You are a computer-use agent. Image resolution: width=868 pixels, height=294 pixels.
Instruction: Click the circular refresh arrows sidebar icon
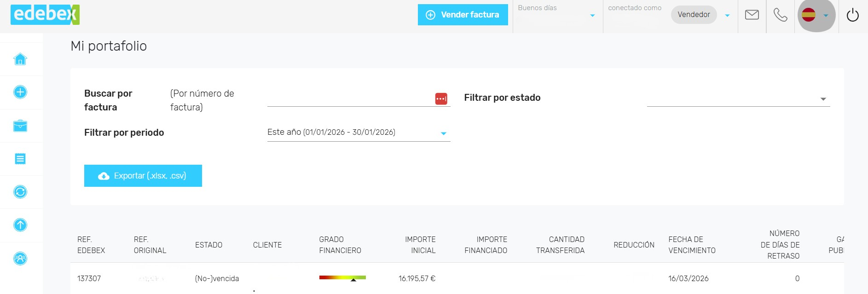20,192
